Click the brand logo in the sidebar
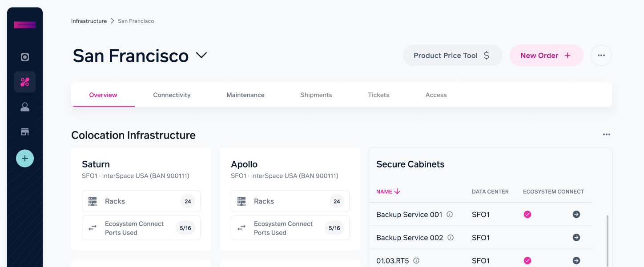Screen dimensions: 644x267 point(25,25)
